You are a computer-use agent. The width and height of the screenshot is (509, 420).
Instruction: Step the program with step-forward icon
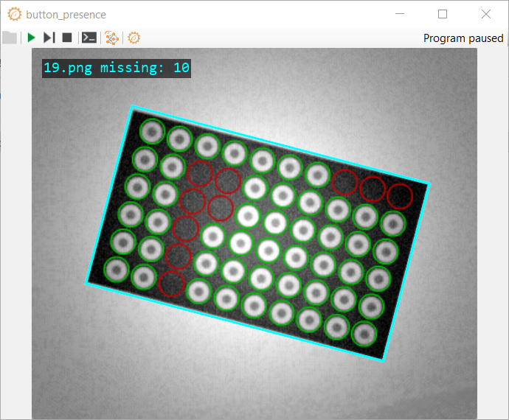click(49, 38)
